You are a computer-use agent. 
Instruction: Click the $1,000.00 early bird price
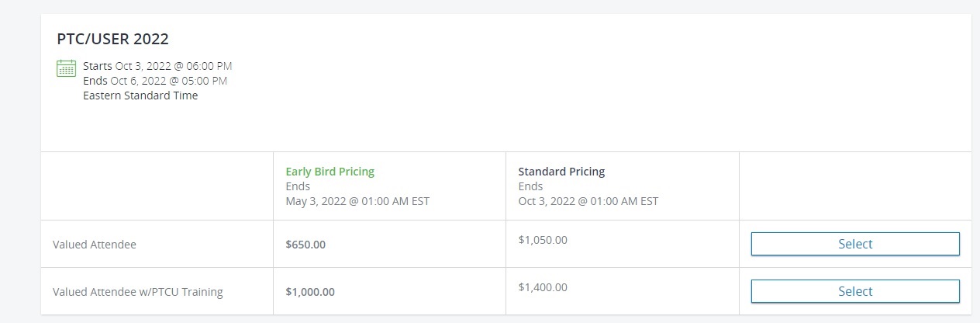pos(310,292)
